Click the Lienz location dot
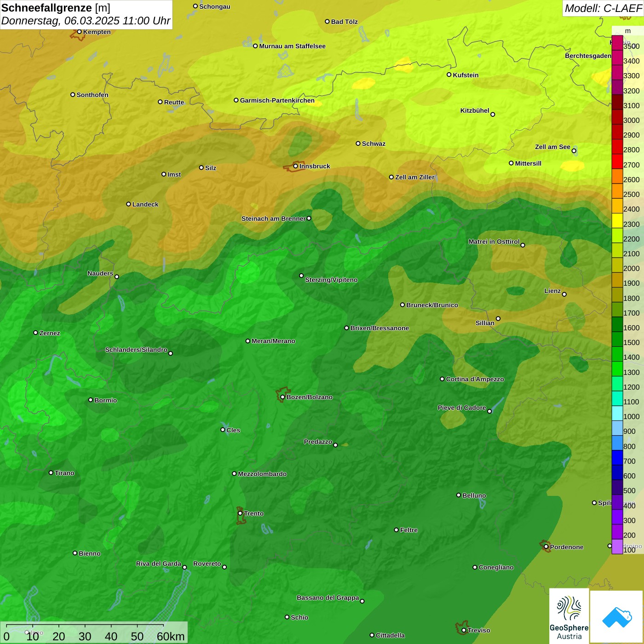644x644 pixels. (564, 294)
